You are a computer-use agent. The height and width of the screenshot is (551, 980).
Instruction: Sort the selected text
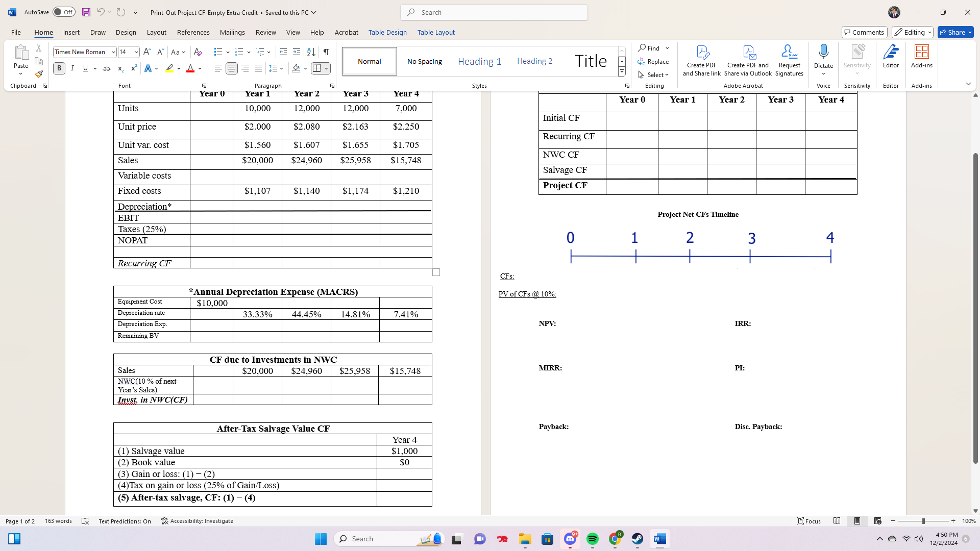(311, 52)
